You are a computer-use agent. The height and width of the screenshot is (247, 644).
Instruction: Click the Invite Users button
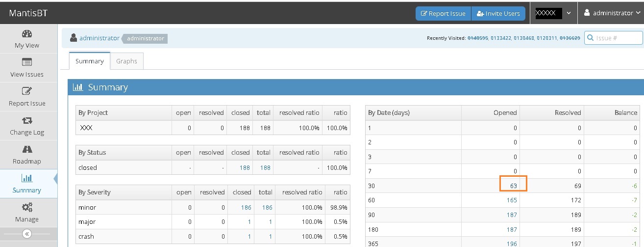click(498, 13)
